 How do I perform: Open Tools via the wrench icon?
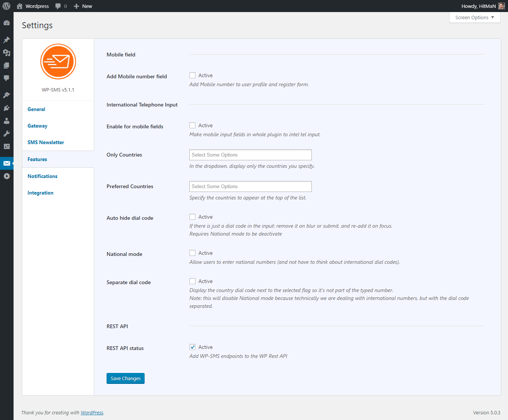6,134
